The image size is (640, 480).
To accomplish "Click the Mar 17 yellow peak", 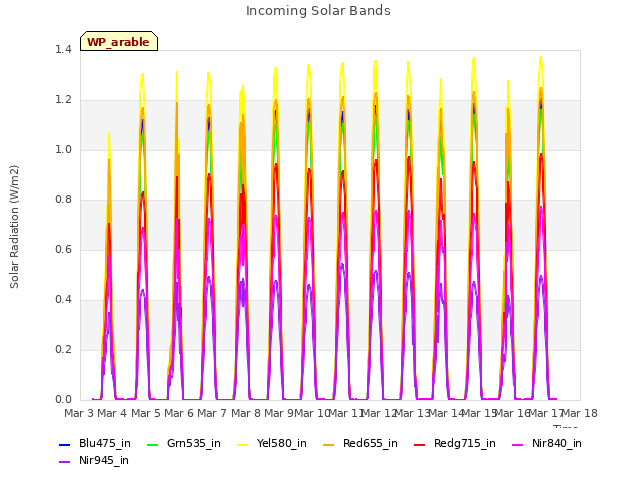I will pos(541,58).
